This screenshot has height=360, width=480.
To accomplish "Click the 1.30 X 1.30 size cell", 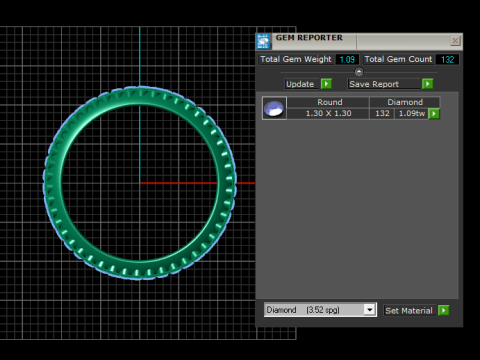I will tap(328, 113).
